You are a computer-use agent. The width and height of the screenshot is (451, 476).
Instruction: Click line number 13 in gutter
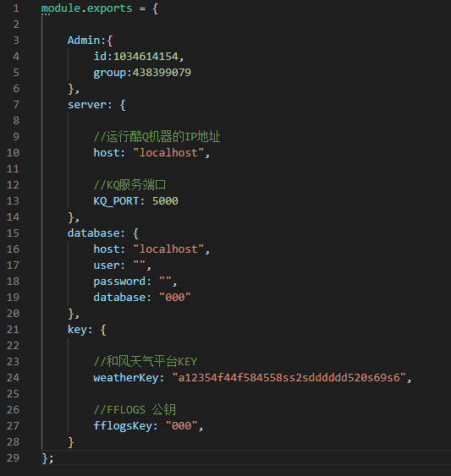point(13,201)
